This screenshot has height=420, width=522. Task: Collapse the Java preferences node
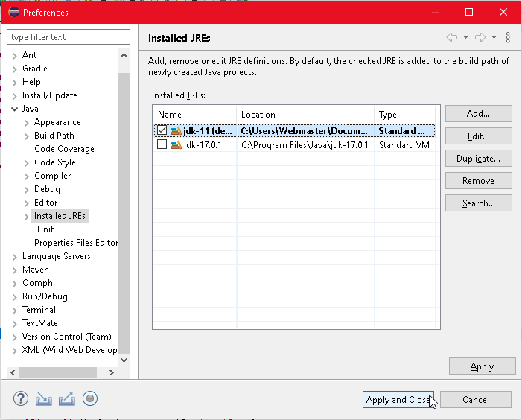(14, 109)
